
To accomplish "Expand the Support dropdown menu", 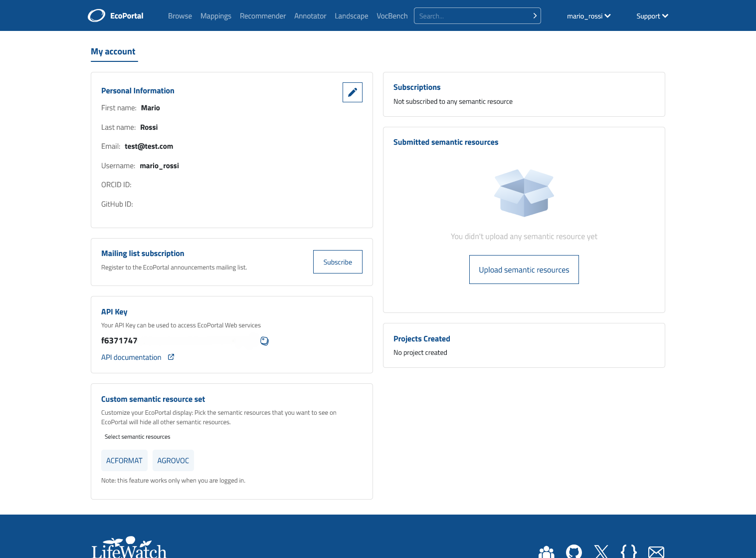I will tap(652, 15).
